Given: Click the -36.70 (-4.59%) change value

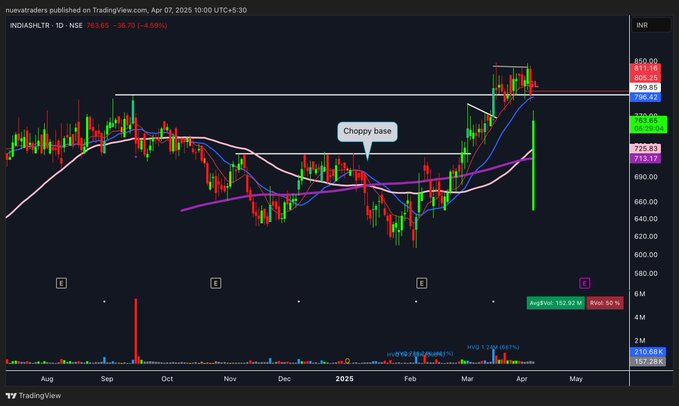Looking at the screenshot, I should (140, 26).
